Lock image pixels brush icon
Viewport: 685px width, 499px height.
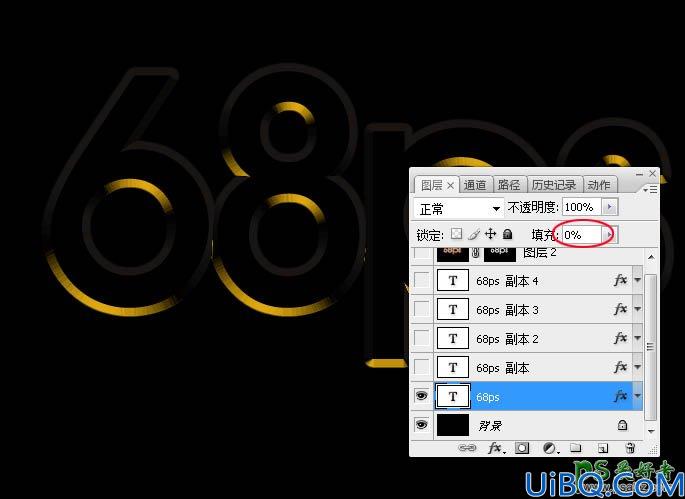pyautogui.click(x=474, y=234)
